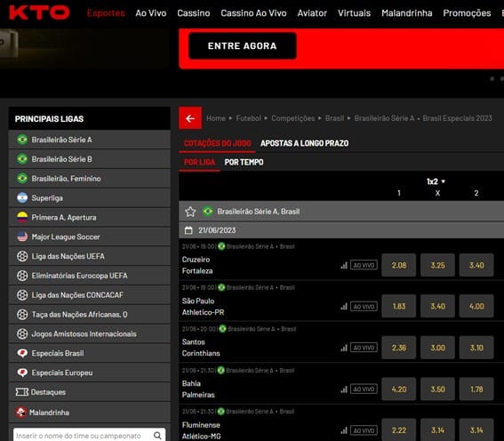Bet on Athletico-PR win at 4.00
The image size is (504, 441).
pyautogui.click(x=476, y=307)
